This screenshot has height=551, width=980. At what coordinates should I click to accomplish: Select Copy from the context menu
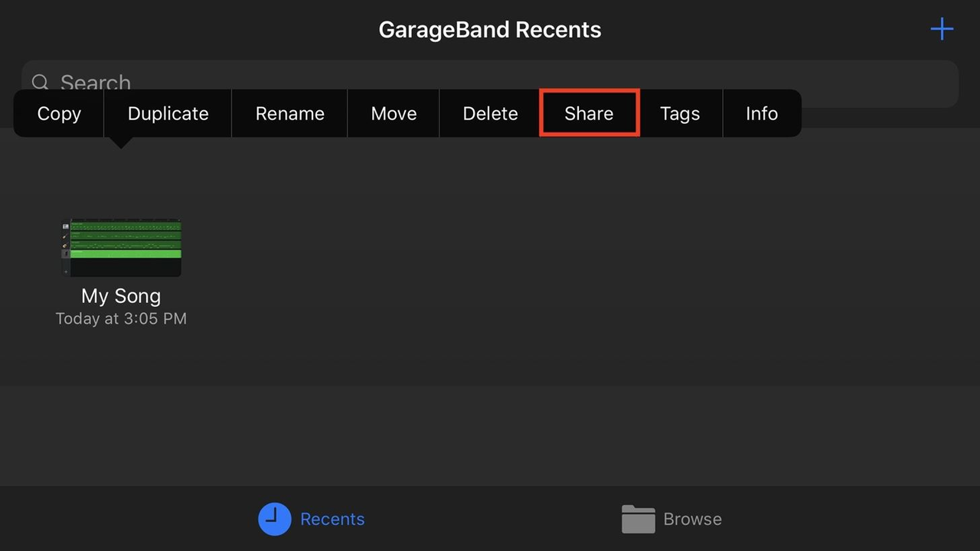tap(59, 113)
